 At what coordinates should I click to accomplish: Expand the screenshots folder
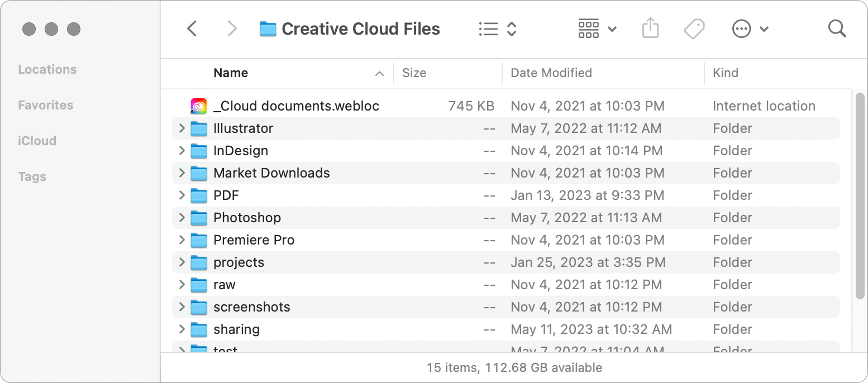point(182,307)
